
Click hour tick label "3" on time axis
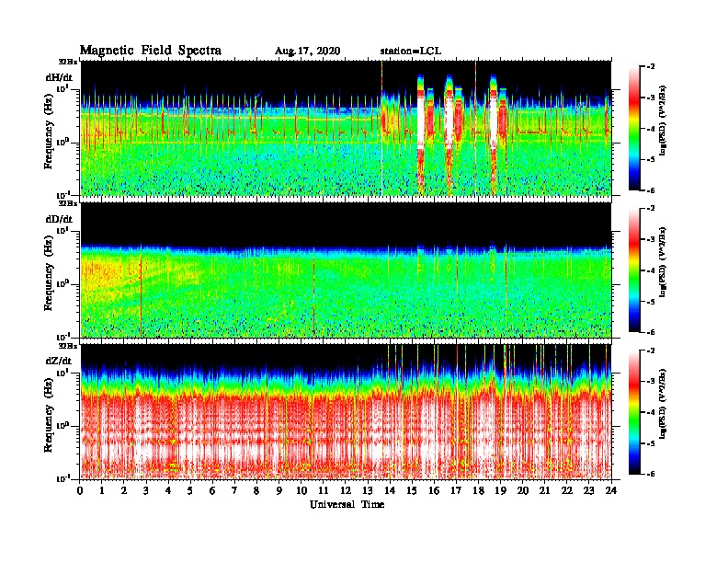[146, 490]
